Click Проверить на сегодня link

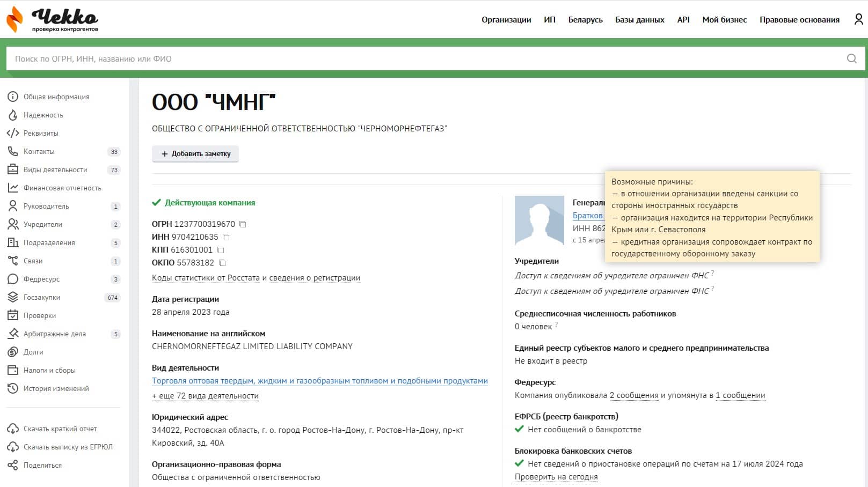coord(556,477)
